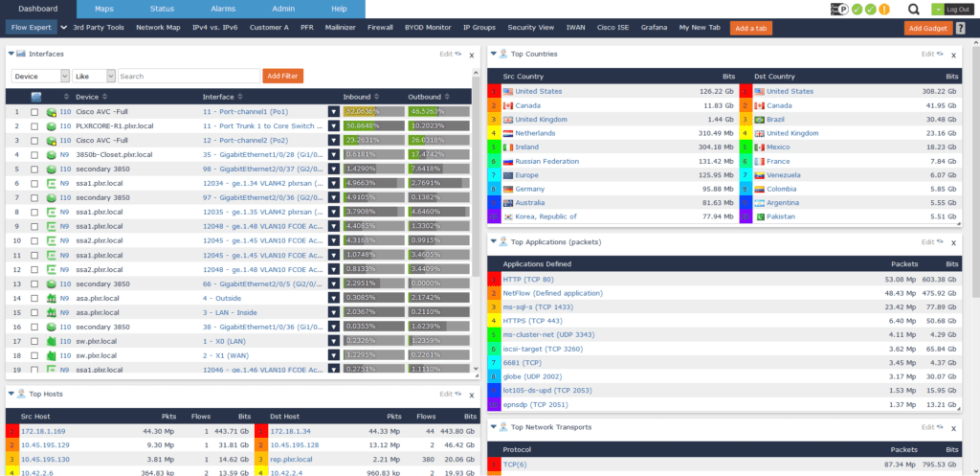
Task: Open the Like operator dropdown
Action: pos(94,76)
